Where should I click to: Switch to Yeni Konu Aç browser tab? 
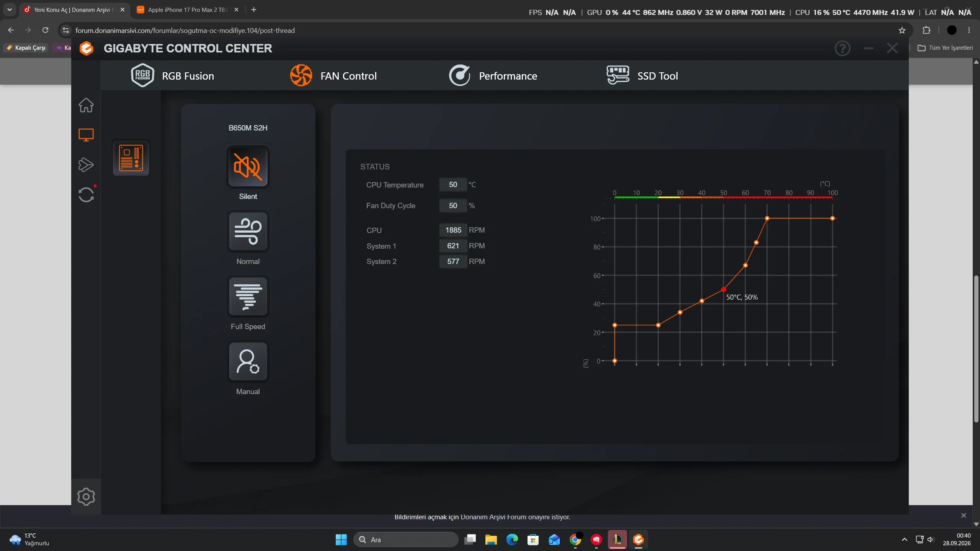click(x=73, y=10)
